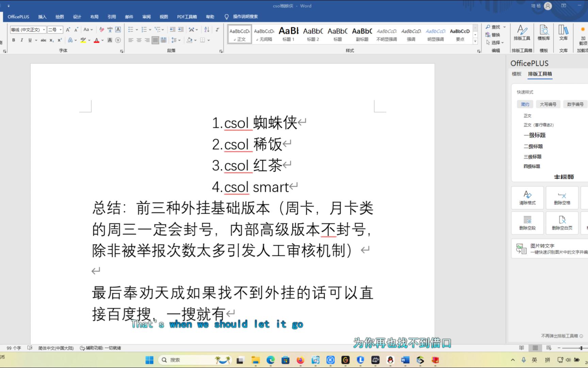The height and width of the screenshot is (368, 588).
Task: Select the 数字编号 quick style button
Action: click(x=575, y=104)
